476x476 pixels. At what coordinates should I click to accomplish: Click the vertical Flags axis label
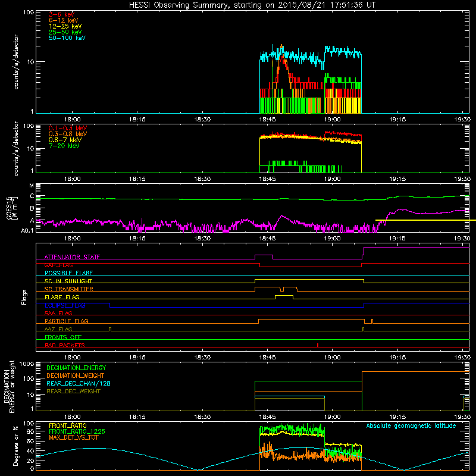point(24,297)
